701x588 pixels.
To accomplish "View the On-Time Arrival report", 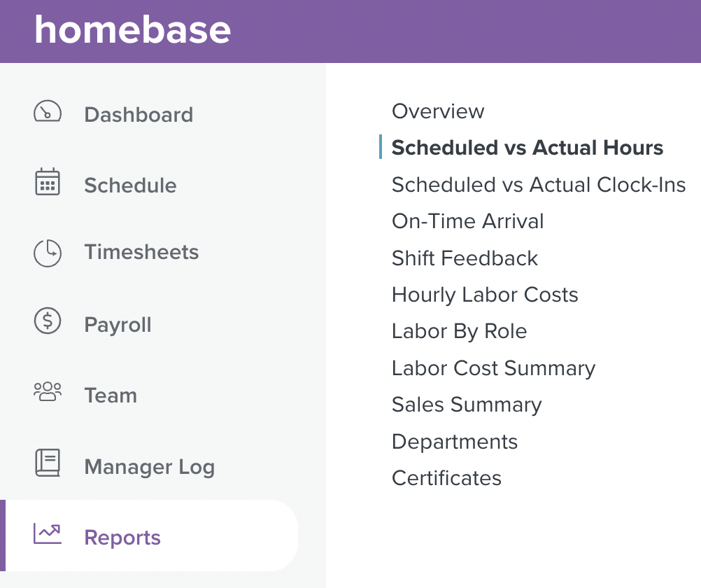I will pyautogui.click(x=467, y=221).
